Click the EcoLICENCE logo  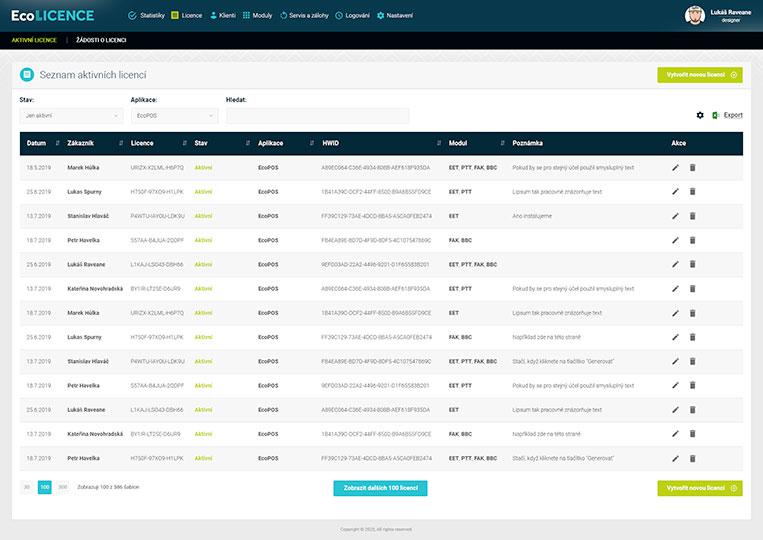pos(52,15)
